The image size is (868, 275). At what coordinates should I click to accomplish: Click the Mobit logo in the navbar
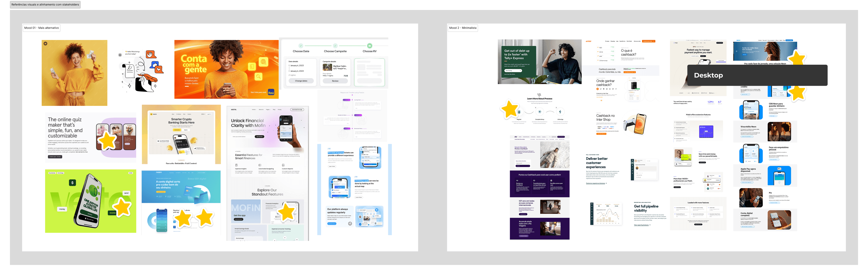click(x=676, y=43)
